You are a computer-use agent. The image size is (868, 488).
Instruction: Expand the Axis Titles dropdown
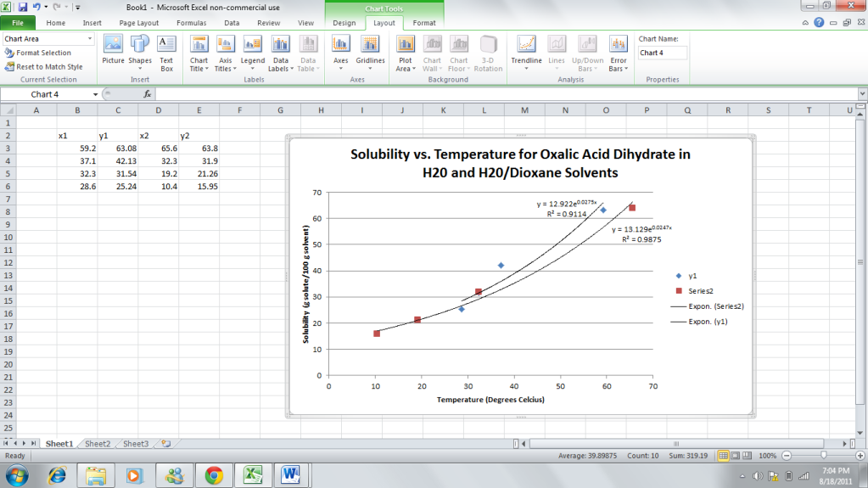[x=226, y=51]
